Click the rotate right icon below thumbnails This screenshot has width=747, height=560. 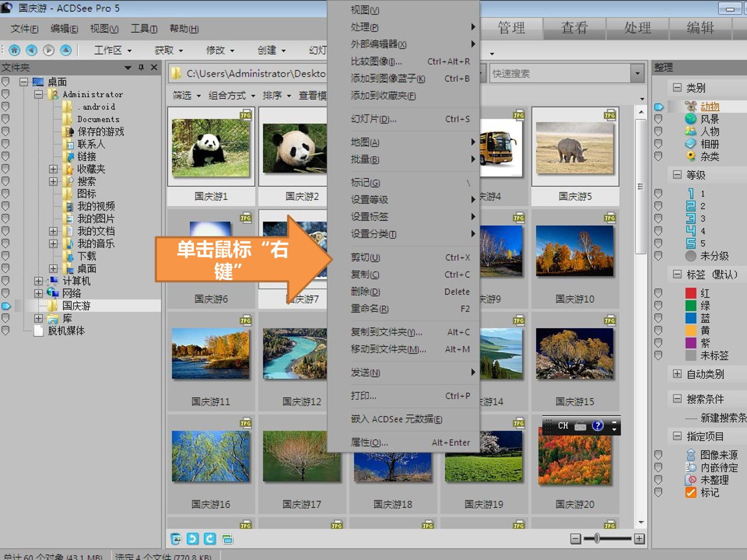[x=210, y=539]
